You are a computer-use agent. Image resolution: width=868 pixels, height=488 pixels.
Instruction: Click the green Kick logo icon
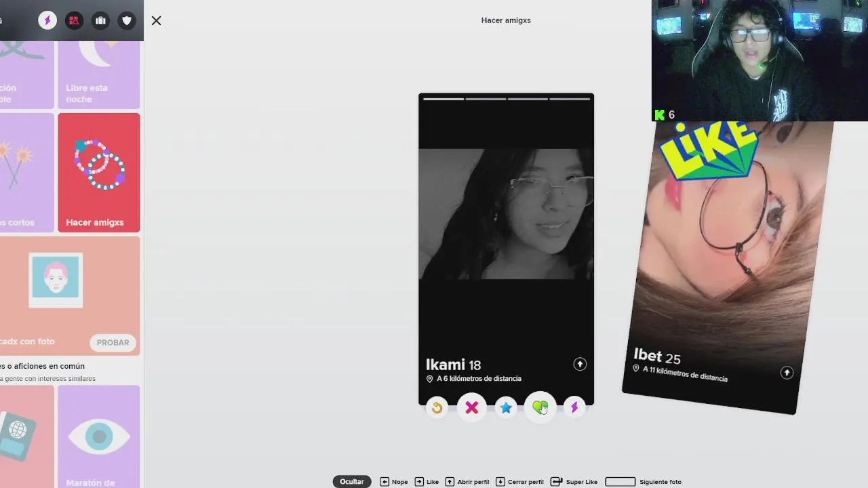point(659,115)
